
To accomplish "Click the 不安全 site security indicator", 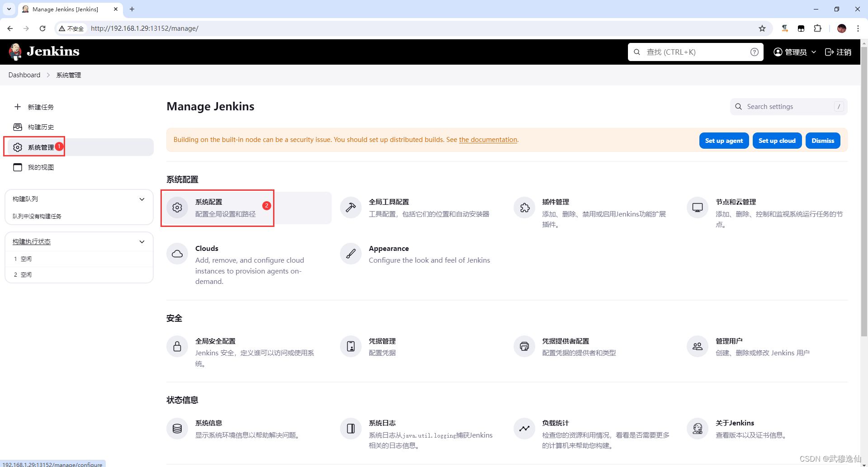I will pyautogui.click(x=71, y=28).
